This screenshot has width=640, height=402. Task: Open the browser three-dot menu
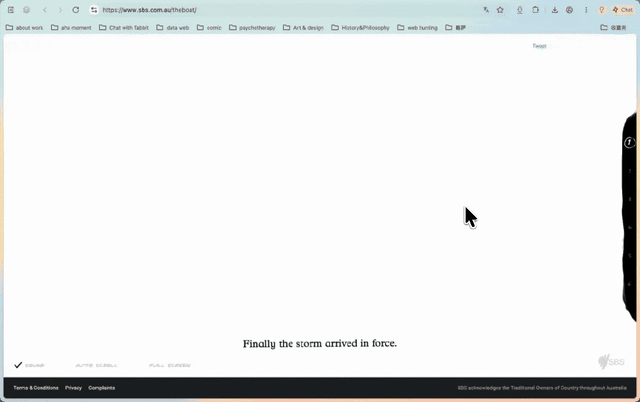[586, 10]
